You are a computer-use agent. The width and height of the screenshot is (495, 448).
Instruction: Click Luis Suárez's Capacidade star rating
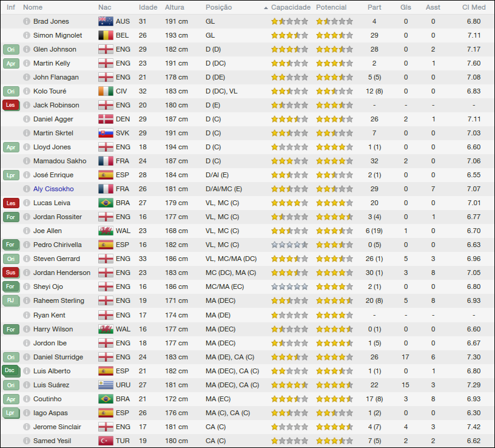(x=289, y=385)
